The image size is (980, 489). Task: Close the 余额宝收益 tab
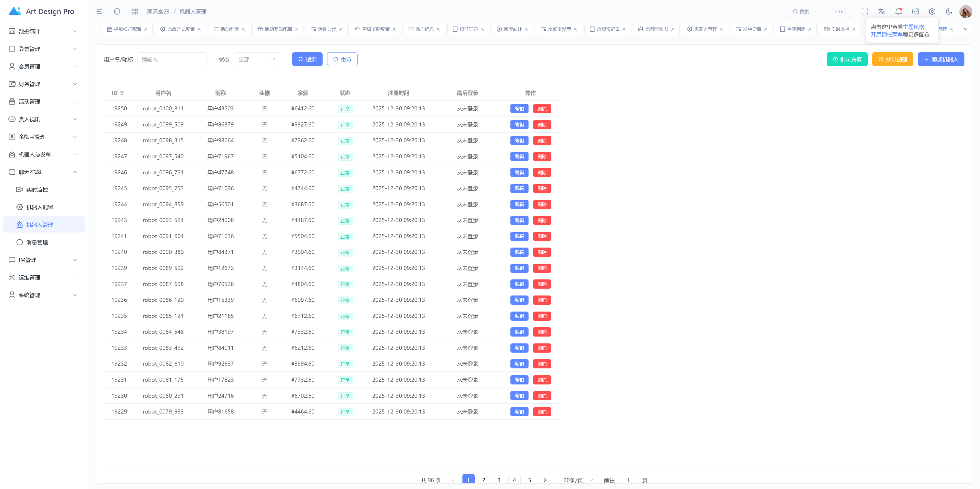tap(672, 29)
